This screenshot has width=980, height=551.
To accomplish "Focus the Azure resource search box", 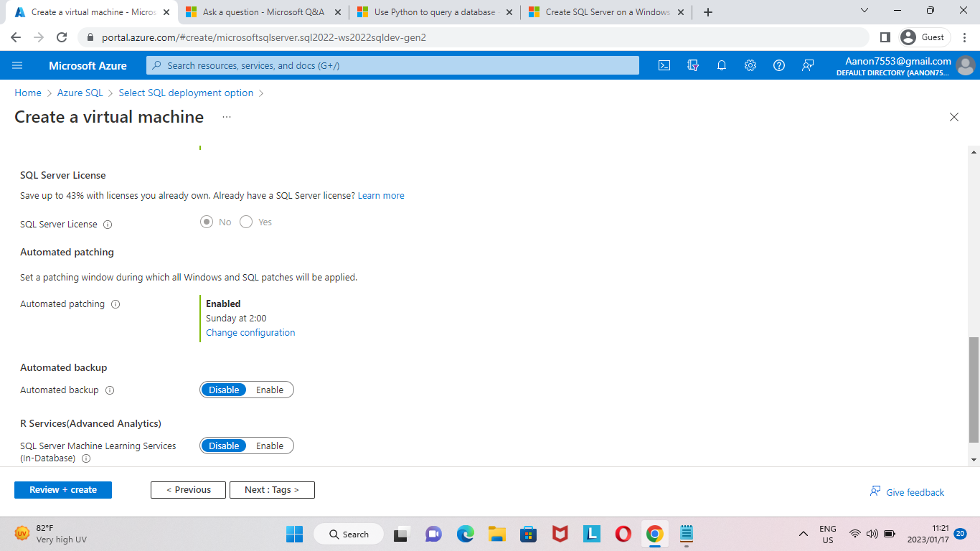I will 392,65.
